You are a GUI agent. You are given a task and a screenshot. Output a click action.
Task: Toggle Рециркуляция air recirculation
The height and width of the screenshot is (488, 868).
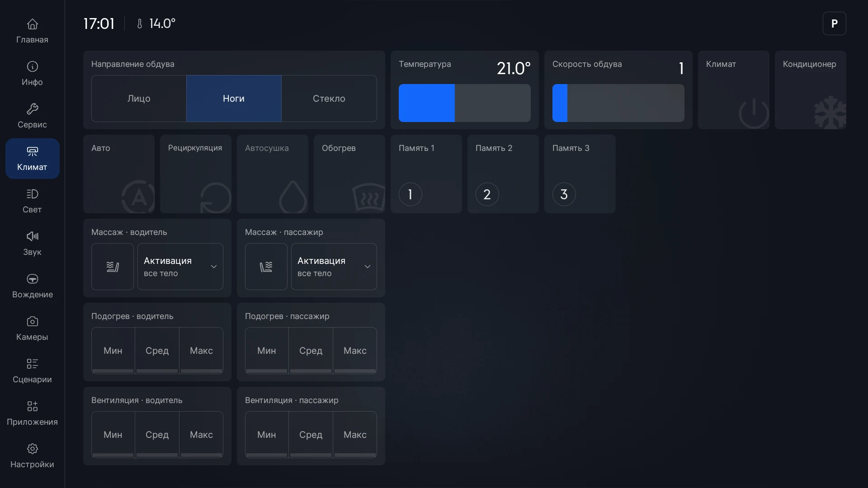click(196, 174)
